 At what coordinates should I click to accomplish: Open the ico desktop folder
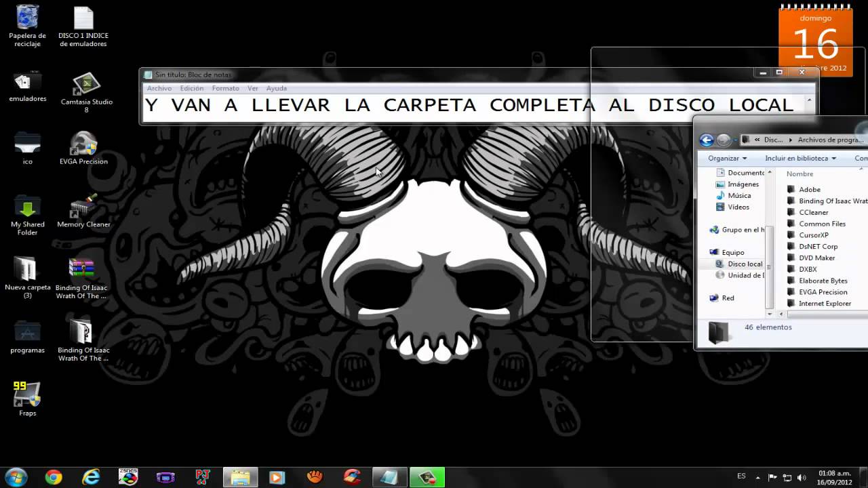tap(27, 148)
